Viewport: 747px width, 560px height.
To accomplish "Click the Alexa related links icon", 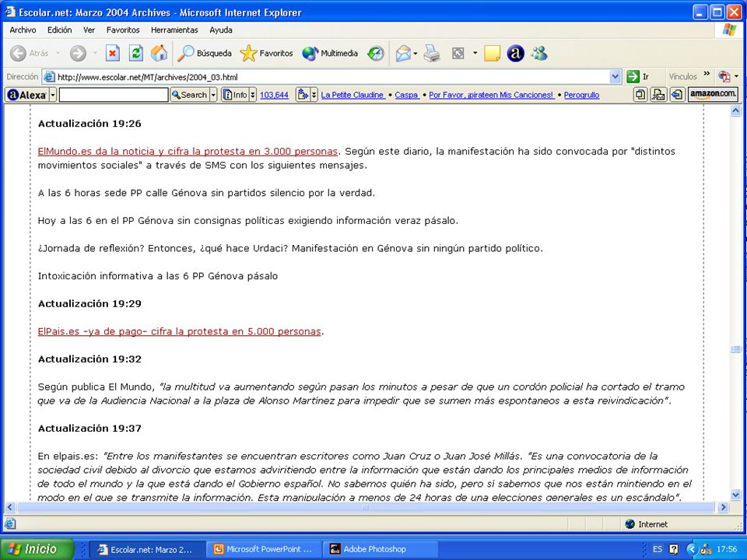I will (x=303, y=95).
